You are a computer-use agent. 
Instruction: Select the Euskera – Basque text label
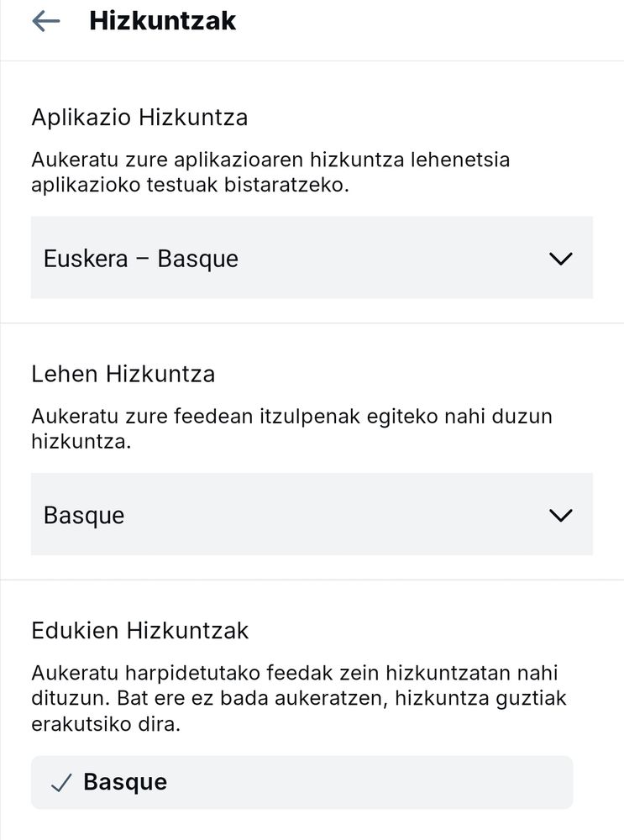141,259
